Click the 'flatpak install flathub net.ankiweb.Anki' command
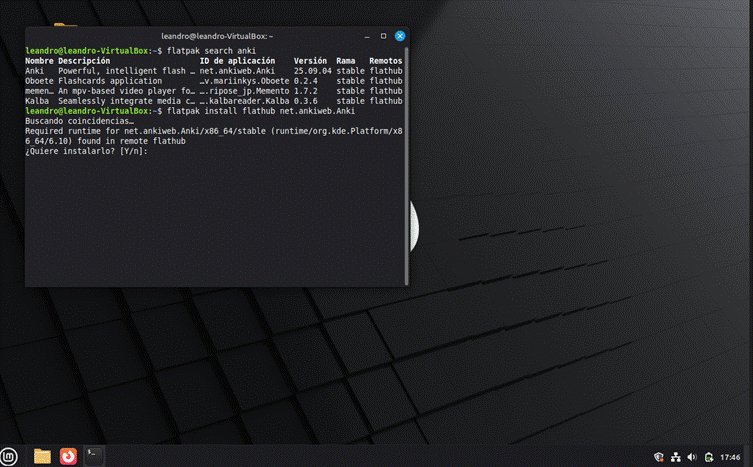Screen dimensions: 753x467 261,111
